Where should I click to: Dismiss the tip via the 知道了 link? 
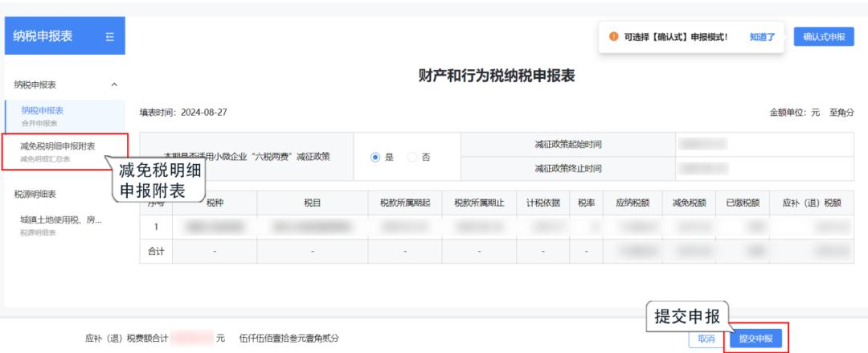click(x=762, y=36)
